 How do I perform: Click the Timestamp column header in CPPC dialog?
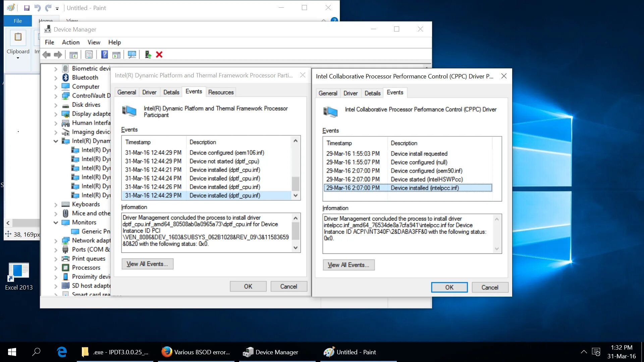click(x=355, y=143)
